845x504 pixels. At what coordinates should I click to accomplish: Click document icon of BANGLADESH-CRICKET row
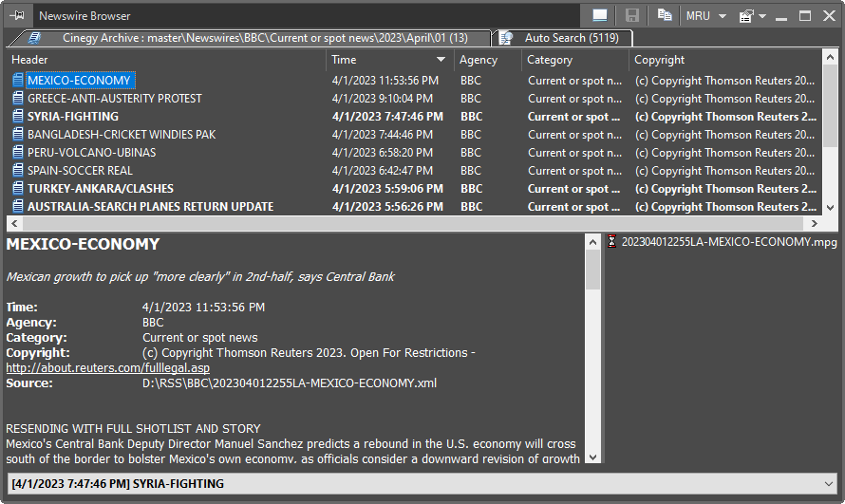(x=18, y=134)
